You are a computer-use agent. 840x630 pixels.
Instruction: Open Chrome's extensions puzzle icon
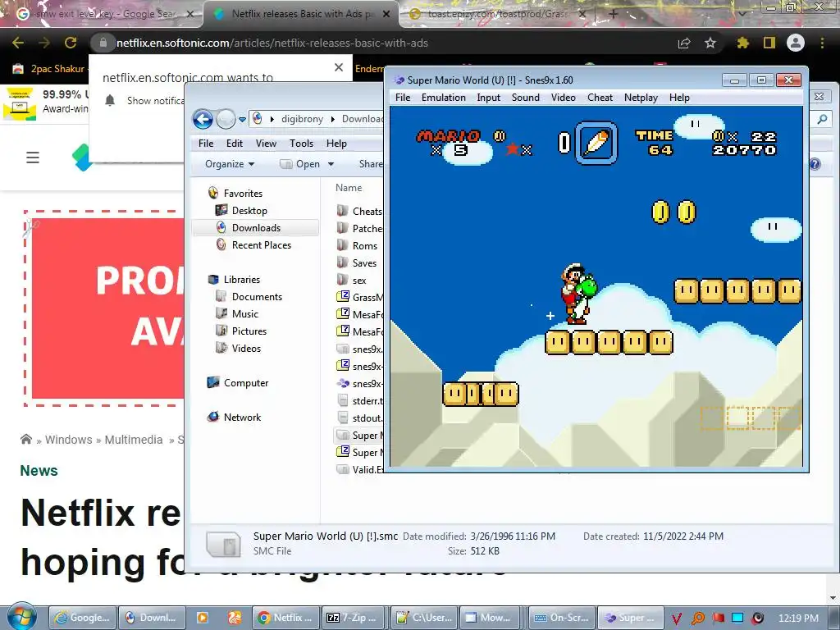point(742,43)
